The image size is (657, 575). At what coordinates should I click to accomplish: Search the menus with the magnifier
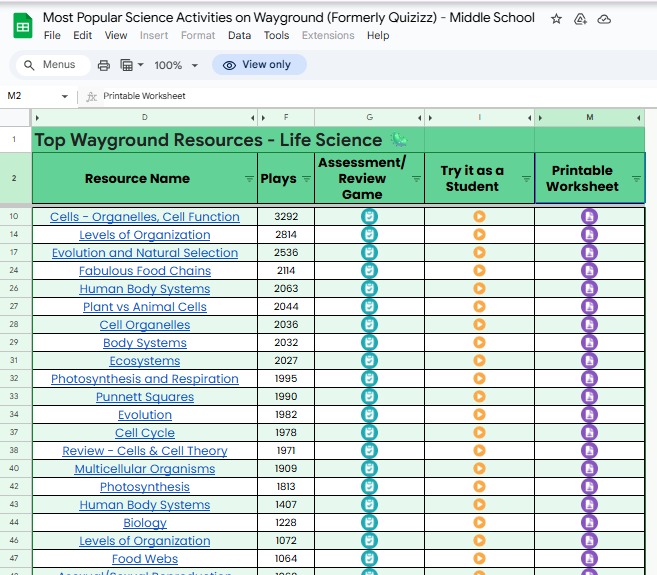29,65
